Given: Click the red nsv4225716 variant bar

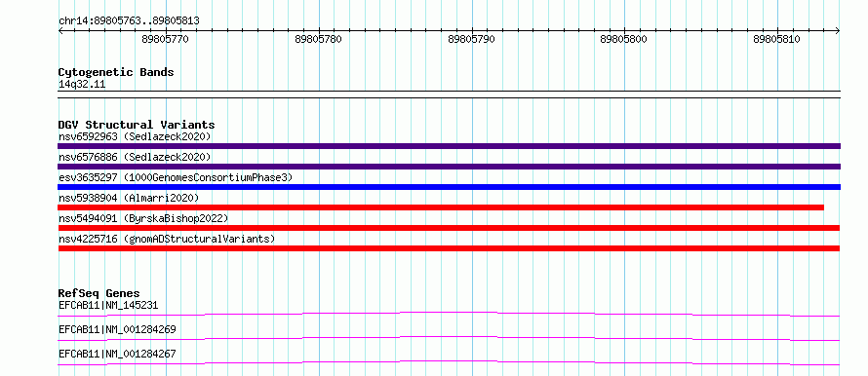Looking at the screenshot, I should 449,248.
